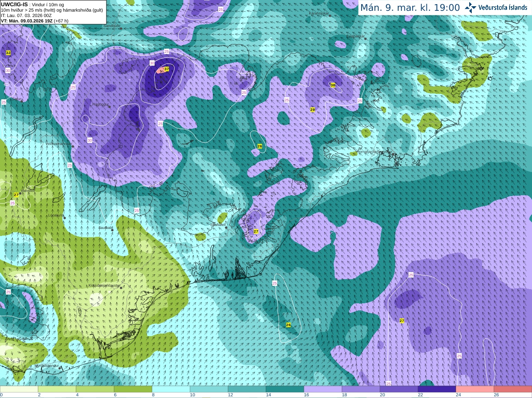Click the Laufbali place label
The height and width of the screenshot is (398, 532).
tap(105, 228)
